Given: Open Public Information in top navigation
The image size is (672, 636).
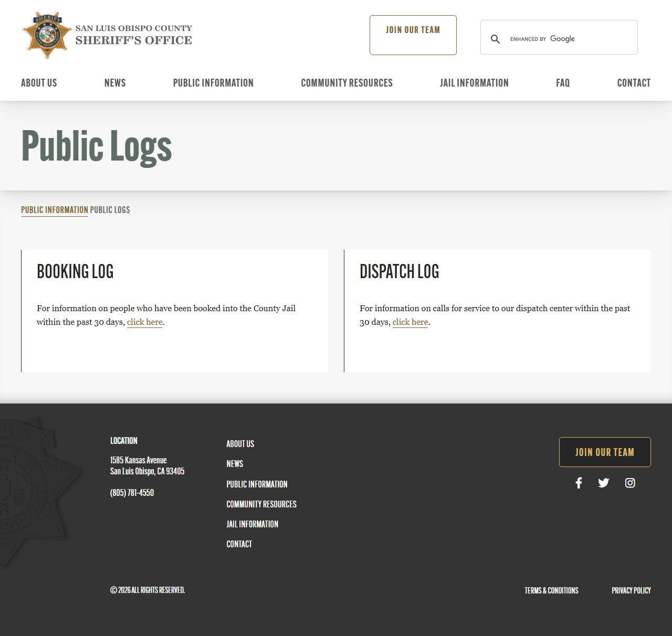Looking at the screenshot, I should tap(213, 83).
